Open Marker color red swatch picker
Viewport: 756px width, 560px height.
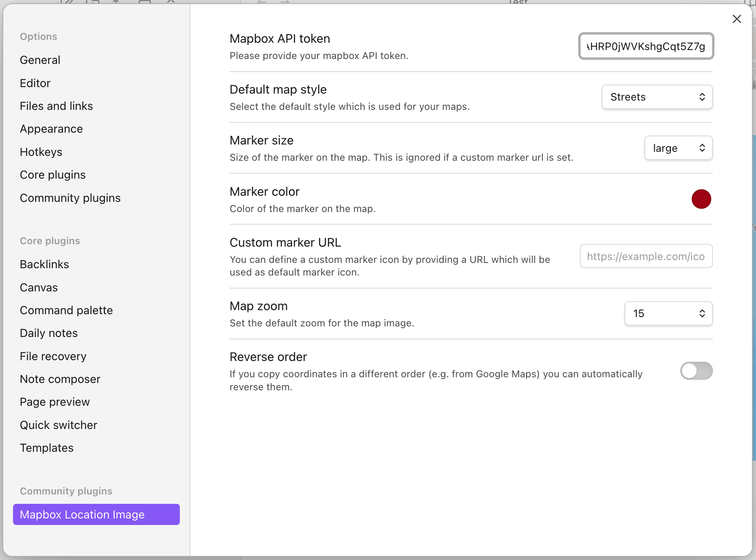701,199
